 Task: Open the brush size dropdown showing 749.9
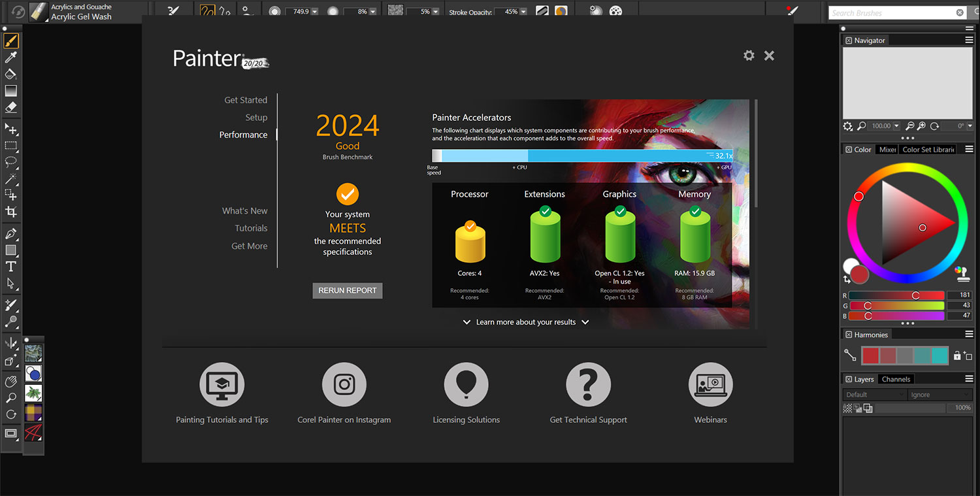(315, 12)
